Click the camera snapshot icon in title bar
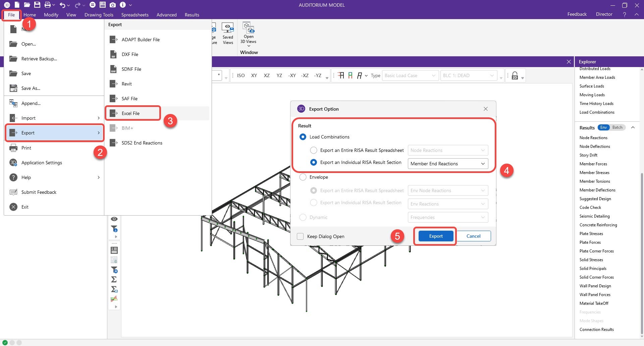Screen dimensions: 644x346 [x=113, y=5]
